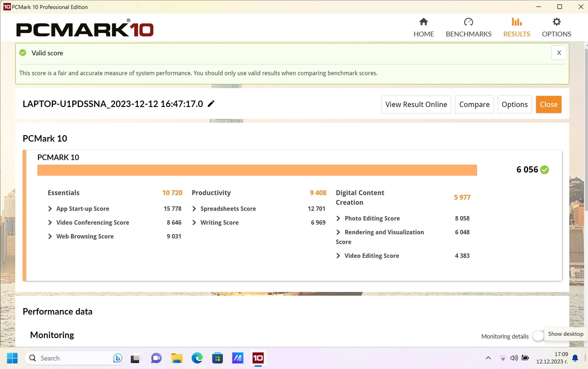Open the clock and date in taskbar
This screenshot has height=369, width=588.
tap(552, 358)
